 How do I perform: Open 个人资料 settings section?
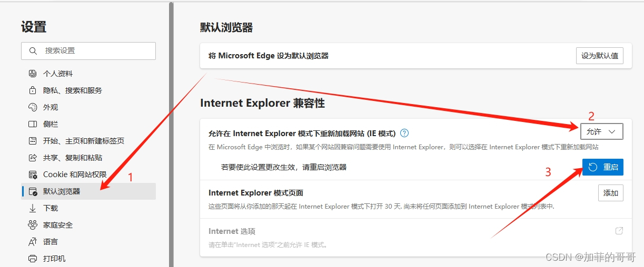point(88,74)
